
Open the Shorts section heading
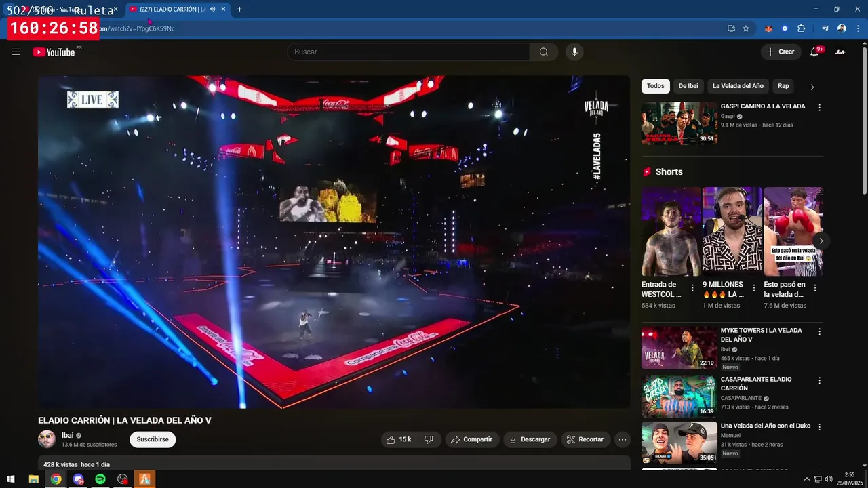pos(669,172)
